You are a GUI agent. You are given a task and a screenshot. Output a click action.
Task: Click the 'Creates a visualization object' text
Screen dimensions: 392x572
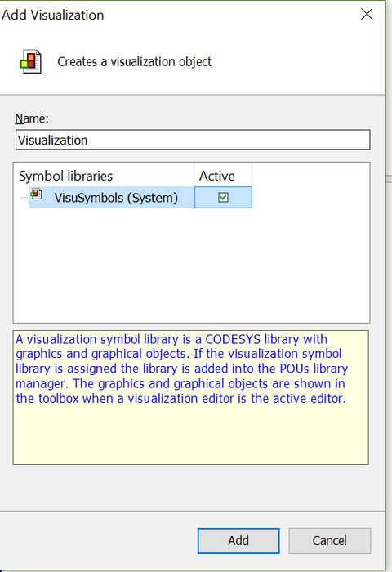[x=134, y=61]
